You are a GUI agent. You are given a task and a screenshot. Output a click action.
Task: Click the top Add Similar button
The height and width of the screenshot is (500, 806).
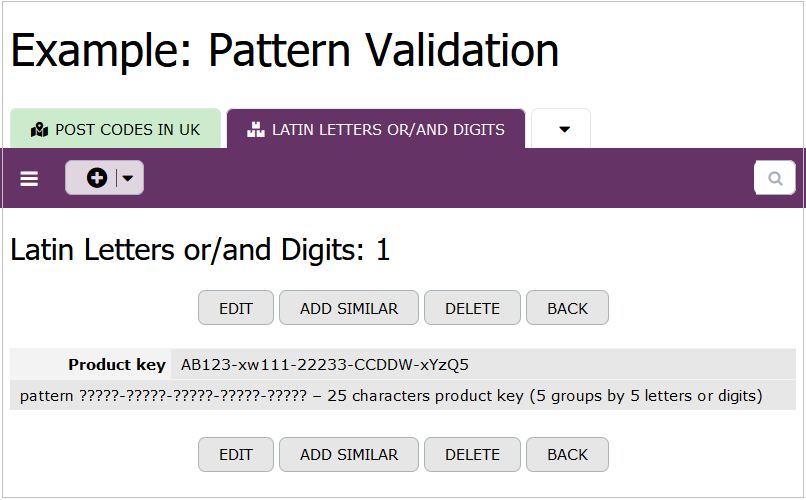[349, 308]
